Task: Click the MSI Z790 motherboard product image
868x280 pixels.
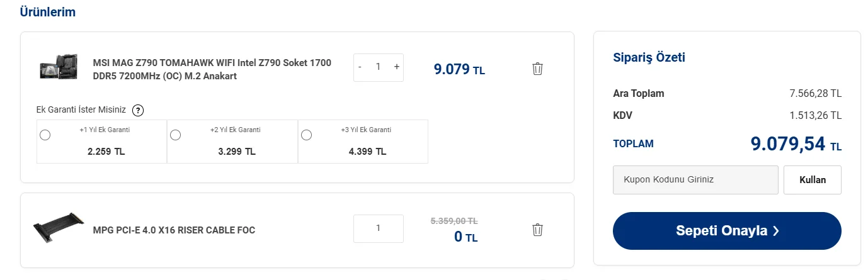Action: pos(59,68)
